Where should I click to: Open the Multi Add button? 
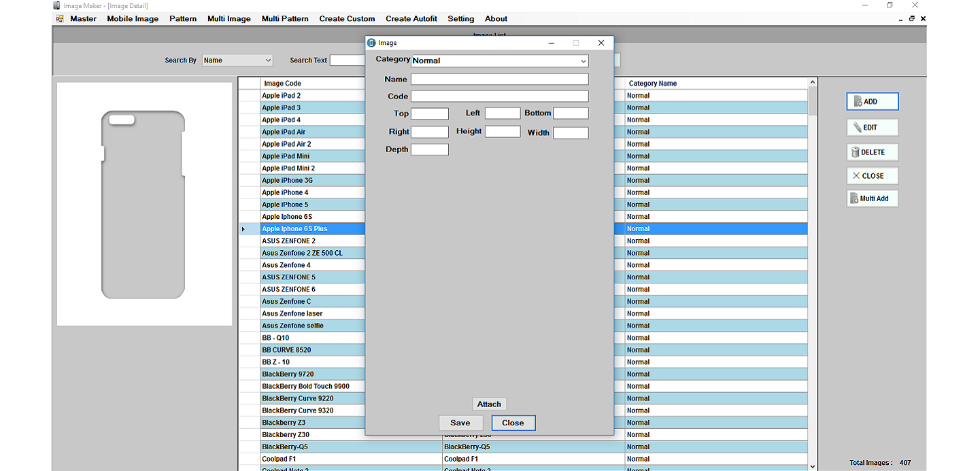coord(872,198)
